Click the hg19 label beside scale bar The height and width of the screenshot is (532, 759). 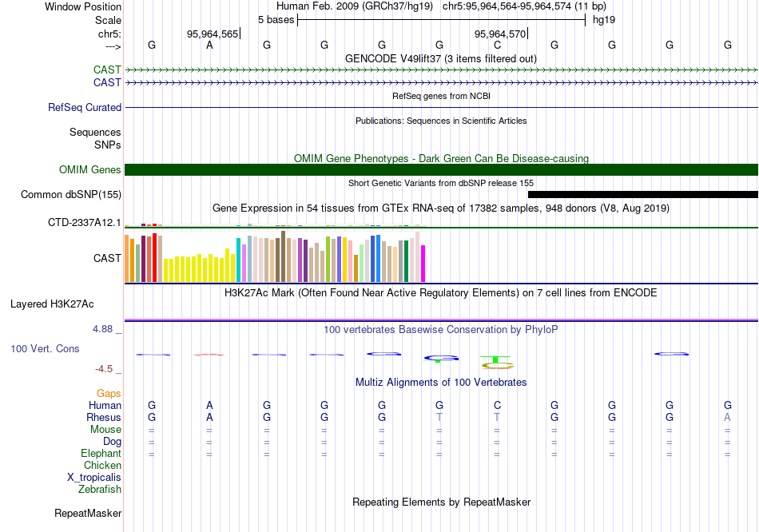[604, 20]
